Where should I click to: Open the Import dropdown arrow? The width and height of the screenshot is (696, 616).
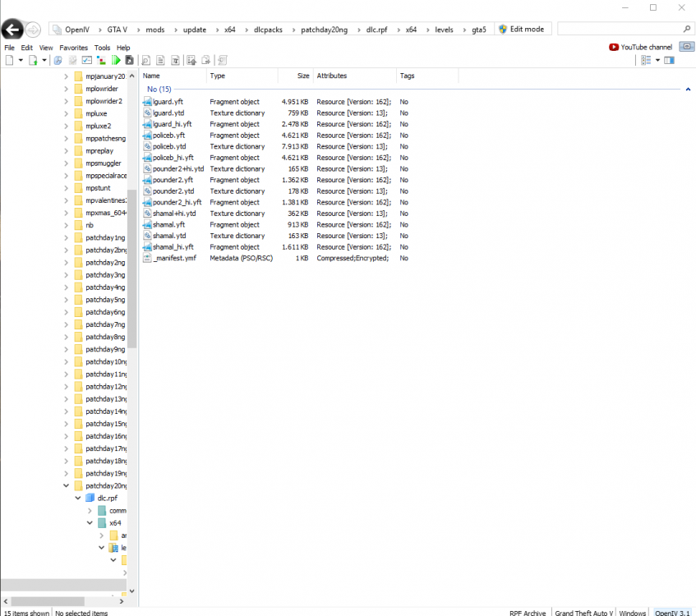pyautogui.click(x=44, y=60)
